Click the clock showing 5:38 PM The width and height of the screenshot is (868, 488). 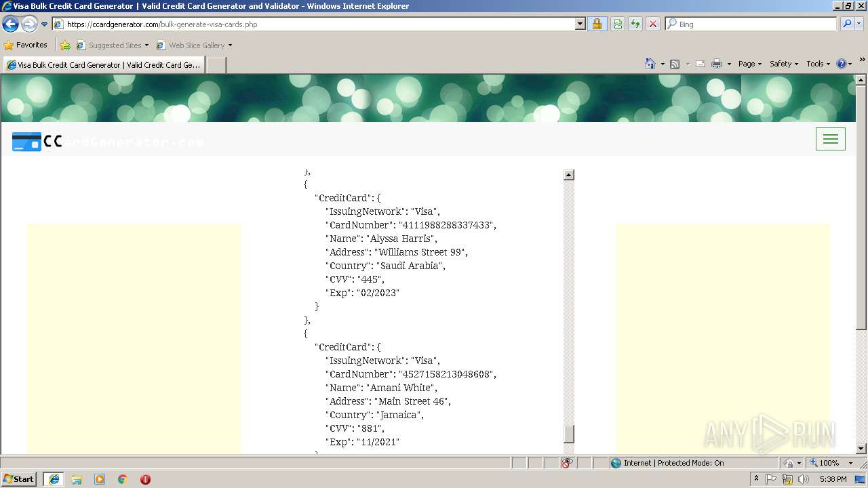point(833,479)
